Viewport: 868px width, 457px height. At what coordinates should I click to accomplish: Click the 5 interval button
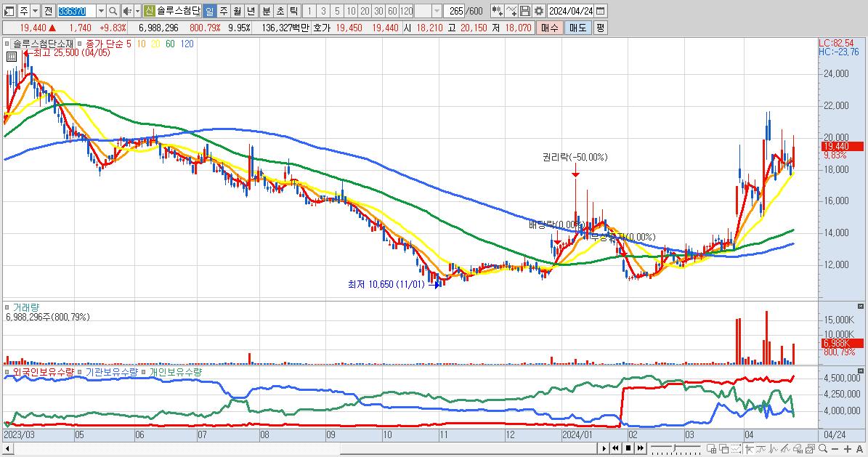tap(337, 10)
